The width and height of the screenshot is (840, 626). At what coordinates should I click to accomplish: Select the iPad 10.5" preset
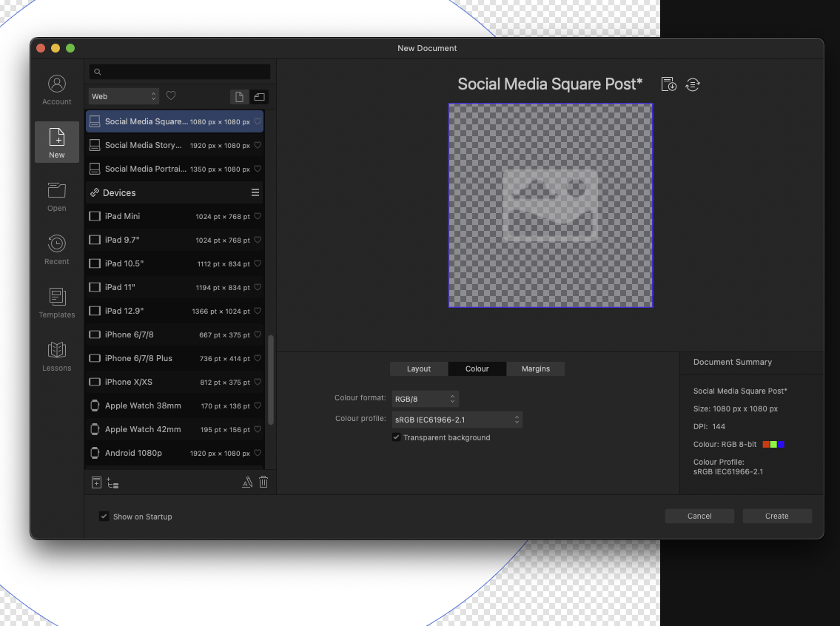click(175, 263)
